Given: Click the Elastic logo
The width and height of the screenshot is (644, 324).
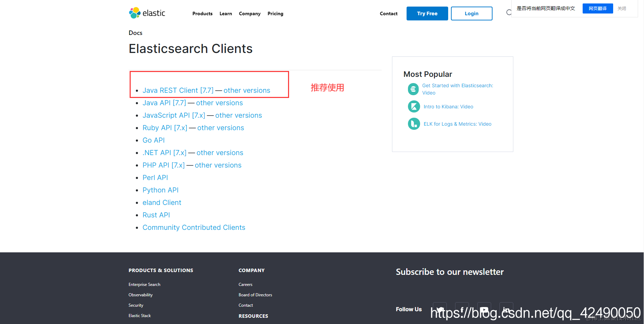Looking at the screenshot, I should 147,13.
